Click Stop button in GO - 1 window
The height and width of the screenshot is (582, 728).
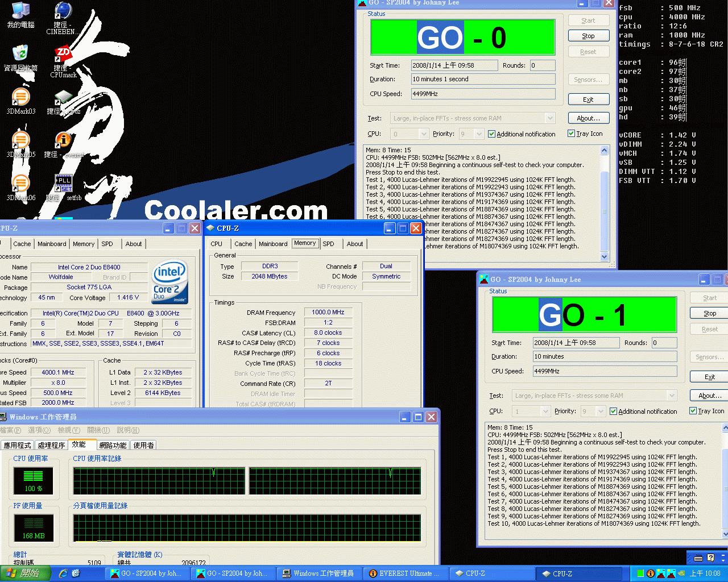tap(710, 313)
